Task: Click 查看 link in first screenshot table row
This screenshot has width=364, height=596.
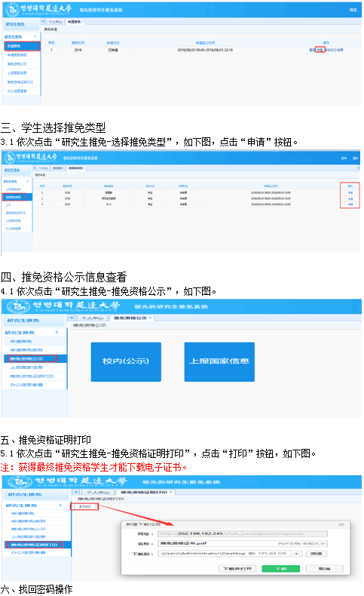Action: tap(311, 50)
